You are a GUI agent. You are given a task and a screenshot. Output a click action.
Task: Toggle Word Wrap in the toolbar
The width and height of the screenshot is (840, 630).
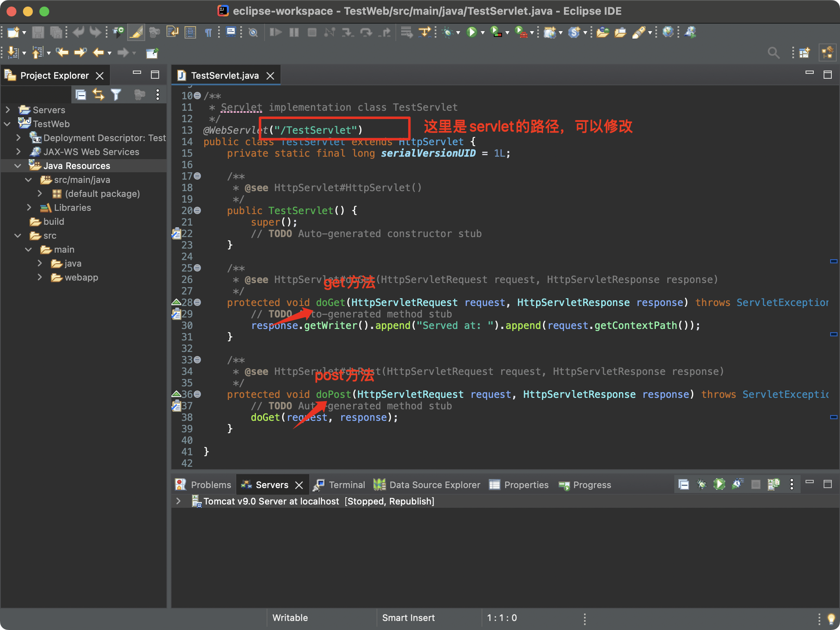[x=172, y=32]
